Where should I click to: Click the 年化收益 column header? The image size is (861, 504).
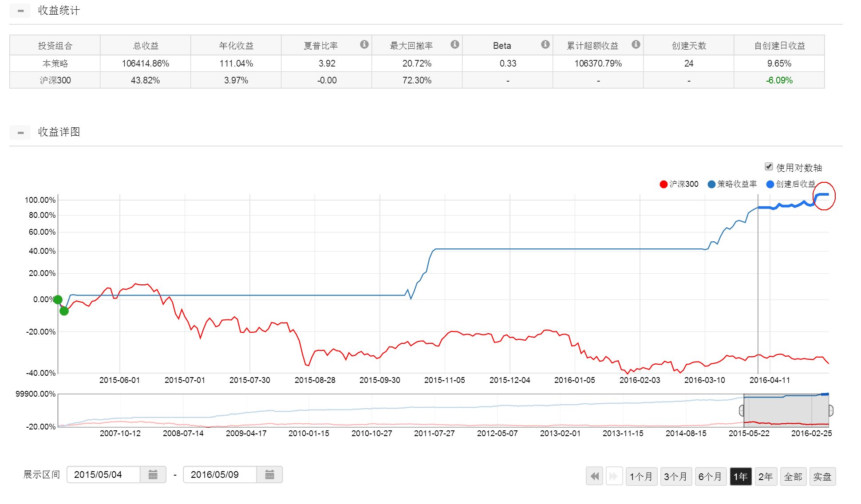tap(236, 45)
